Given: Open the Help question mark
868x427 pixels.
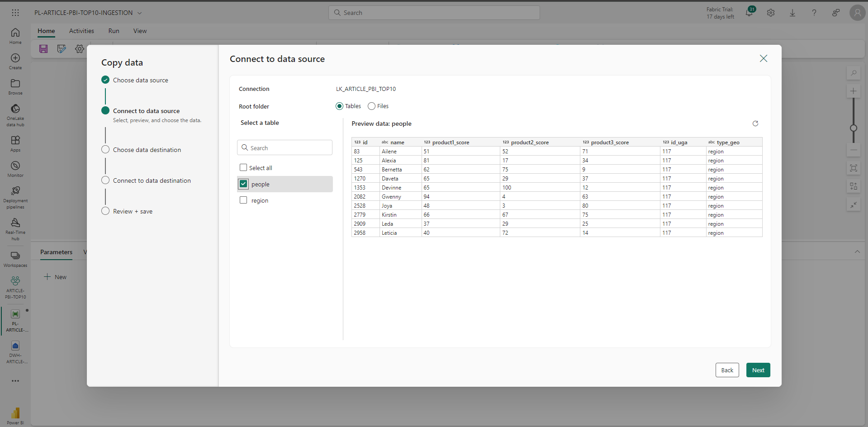Looking at the screenshot, I should point(814,13).
